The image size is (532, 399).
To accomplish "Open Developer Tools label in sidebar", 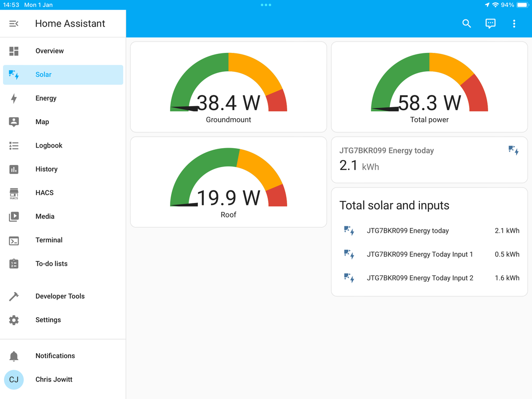I will coord(60,296).
